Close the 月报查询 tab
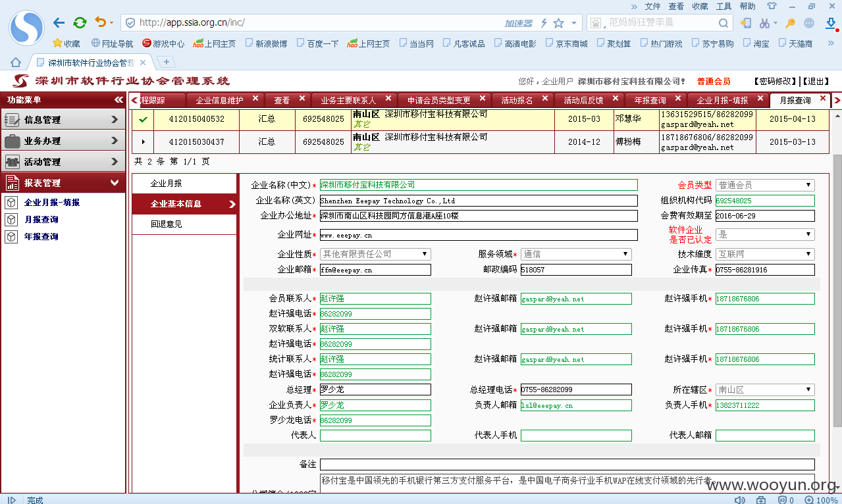Image resolution: width=842 pixels, height=504 pixels. point(824,99)
